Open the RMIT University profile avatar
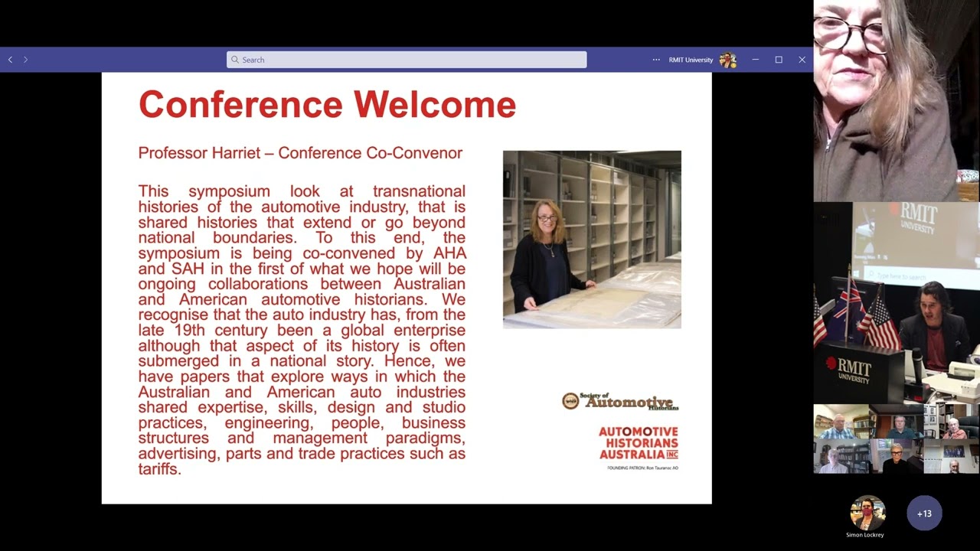 (x=727, y=60)
